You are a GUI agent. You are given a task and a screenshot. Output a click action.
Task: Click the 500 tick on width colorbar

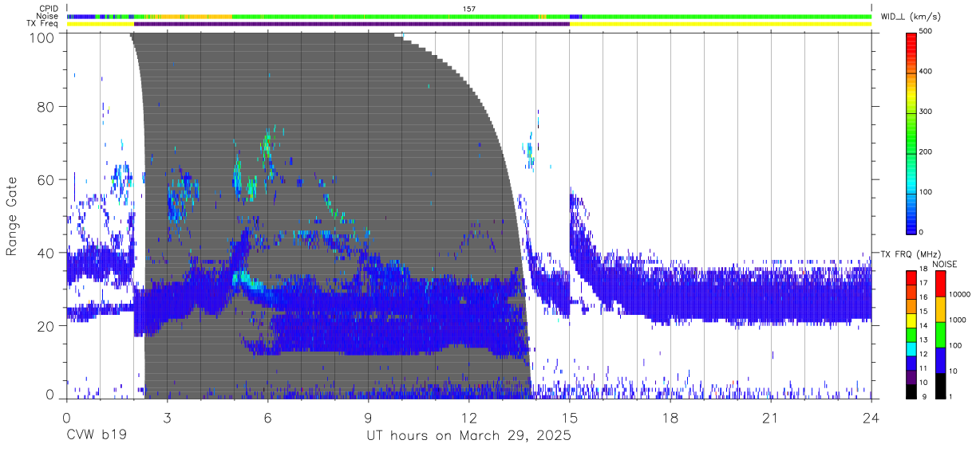(927, 32)
